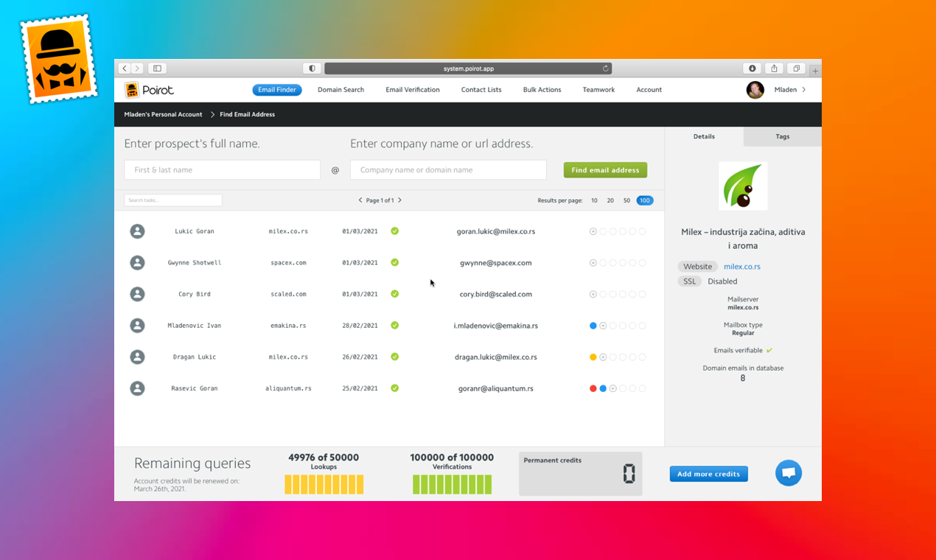Screen dimensions: 936x560
Task: Set results per page to 100
Action: click(645, 200)
